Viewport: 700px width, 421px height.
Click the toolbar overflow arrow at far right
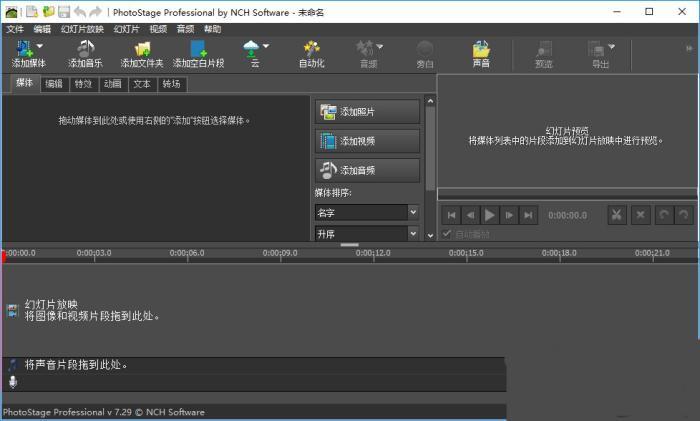click(689, 48)
